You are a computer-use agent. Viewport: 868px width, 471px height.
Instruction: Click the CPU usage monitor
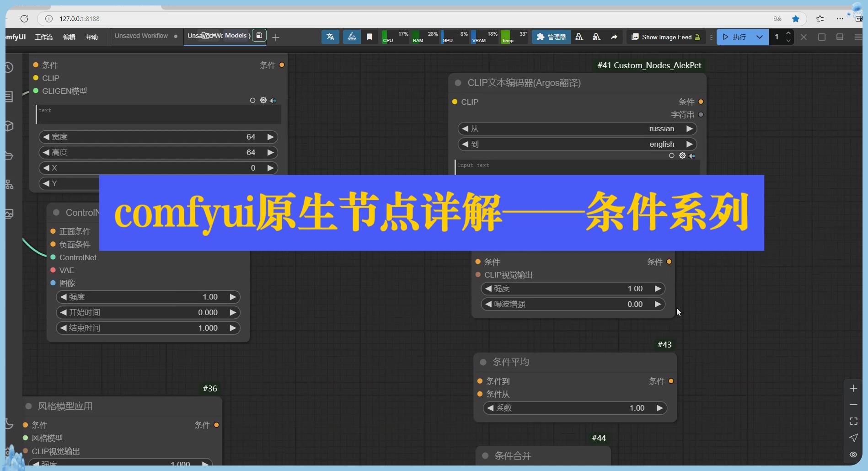[395, 37]
